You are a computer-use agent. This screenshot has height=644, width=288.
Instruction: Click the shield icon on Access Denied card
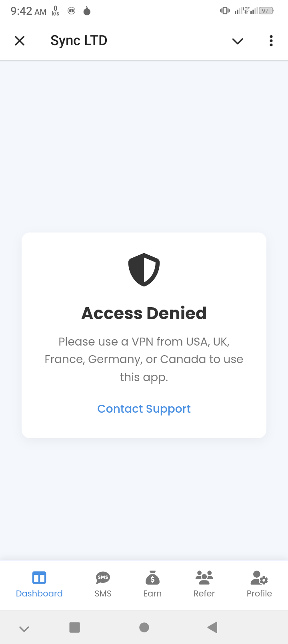click(x=144, y=270)
